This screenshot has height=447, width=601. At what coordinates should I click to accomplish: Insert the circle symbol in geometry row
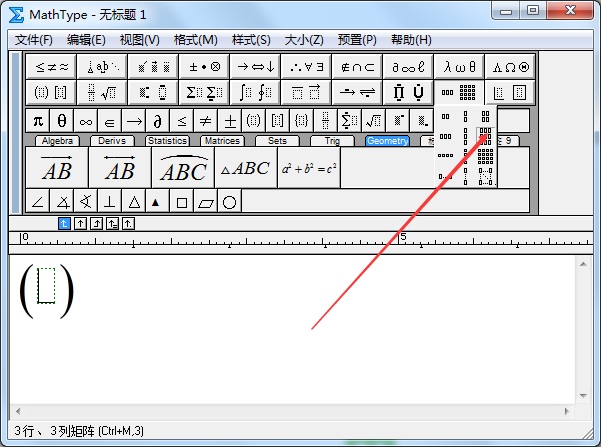click(229, 202)
